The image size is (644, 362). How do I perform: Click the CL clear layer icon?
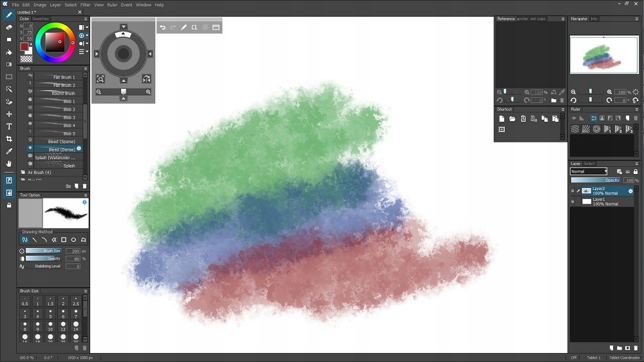click(x=194, y=27)
